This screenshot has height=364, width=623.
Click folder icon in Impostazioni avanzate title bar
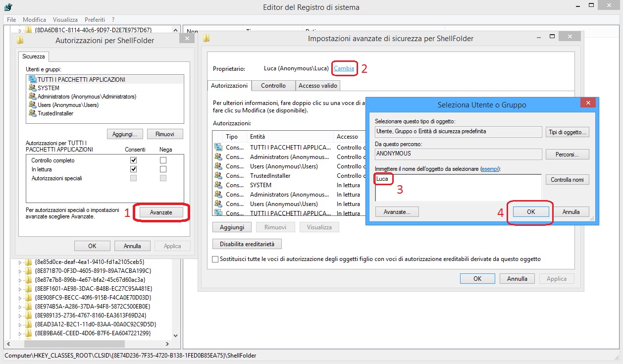[207, 38]
